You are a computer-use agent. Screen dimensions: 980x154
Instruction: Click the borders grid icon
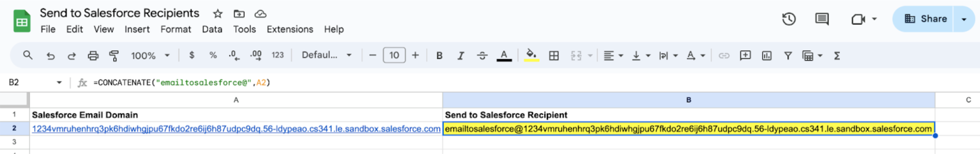554,56
